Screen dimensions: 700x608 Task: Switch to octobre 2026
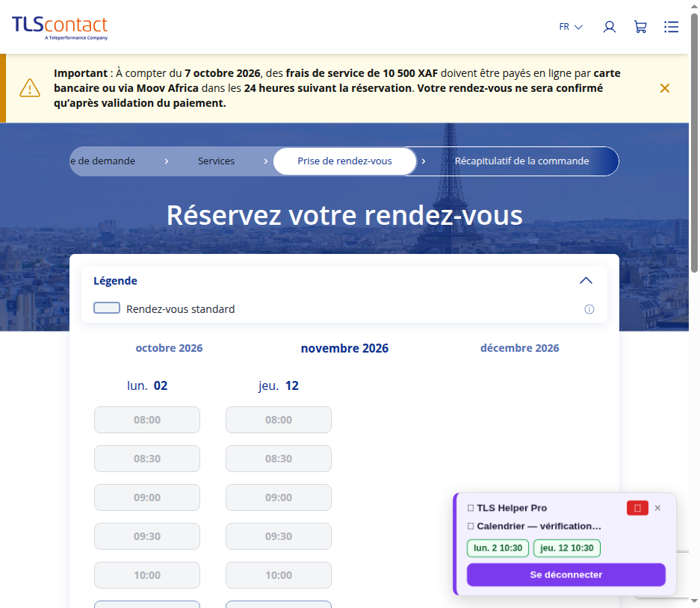click(x=169, y=348)
